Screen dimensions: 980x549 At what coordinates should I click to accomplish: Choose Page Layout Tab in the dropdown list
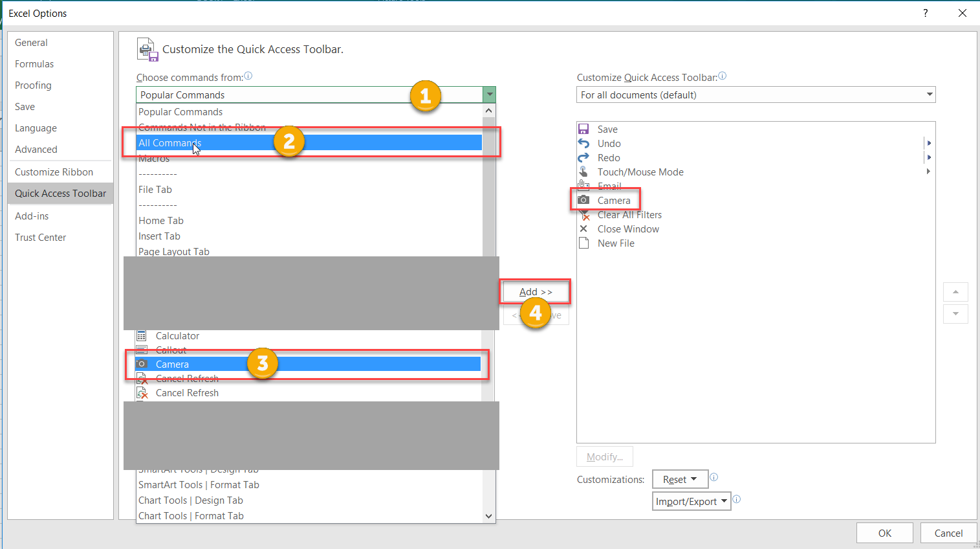[x=309, y=251]
